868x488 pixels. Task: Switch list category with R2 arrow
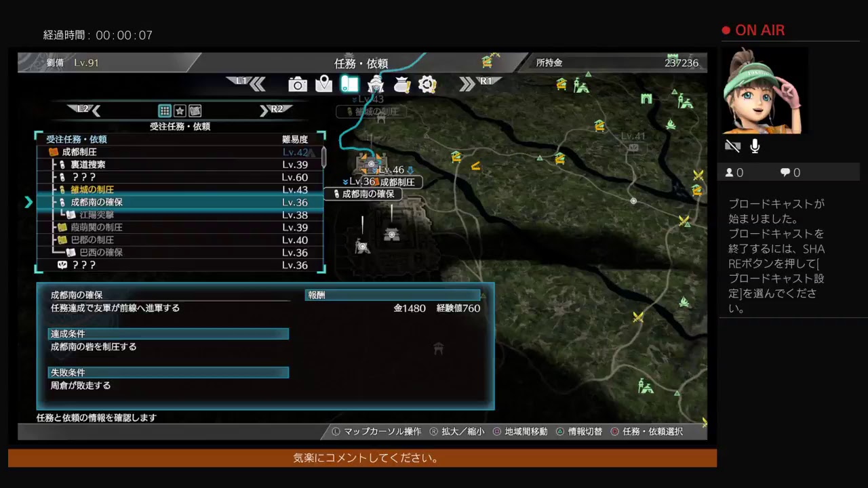pos(273,110)
